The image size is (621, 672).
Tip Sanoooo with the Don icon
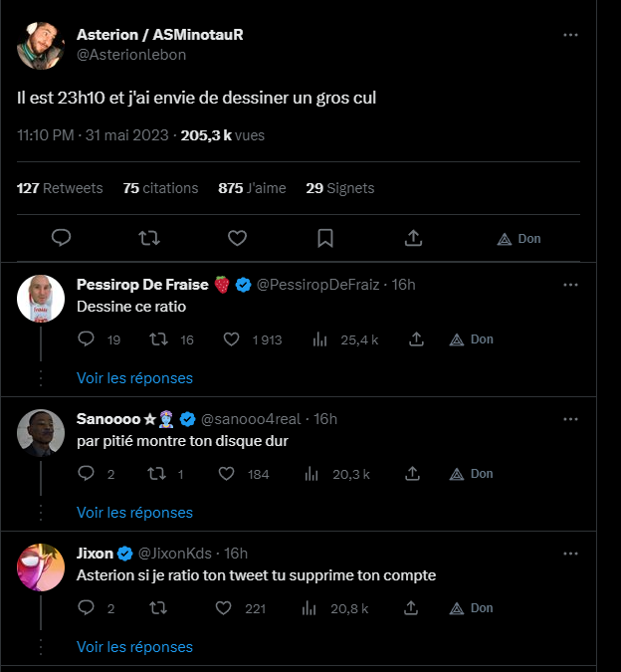coord(472,474)
